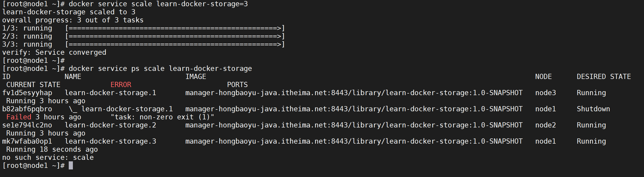This screenshot has height=177, width=644.
Task: Click task ID mk7wfaba0op1
Action: 27,141
